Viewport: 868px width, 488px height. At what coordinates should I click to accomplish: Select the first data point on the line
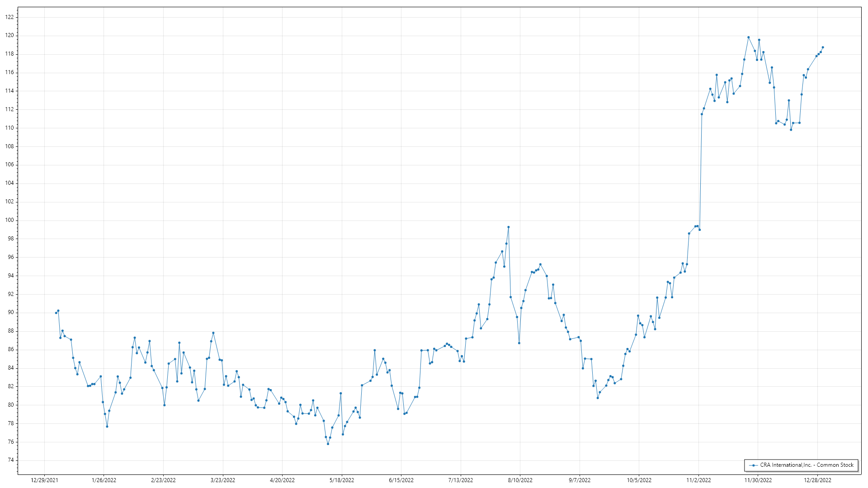click(56, 313)
